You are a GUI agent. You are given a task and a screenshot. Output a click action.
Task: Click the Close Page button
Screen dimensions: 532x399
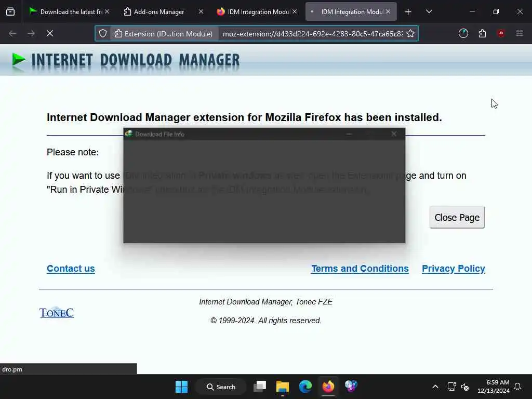point(457,217)
